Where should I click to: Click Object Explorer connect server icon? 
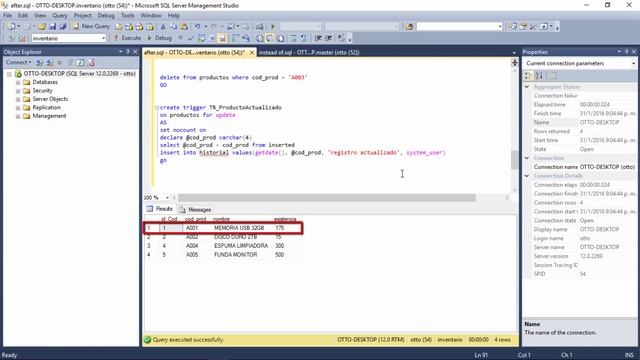[40, 62]
